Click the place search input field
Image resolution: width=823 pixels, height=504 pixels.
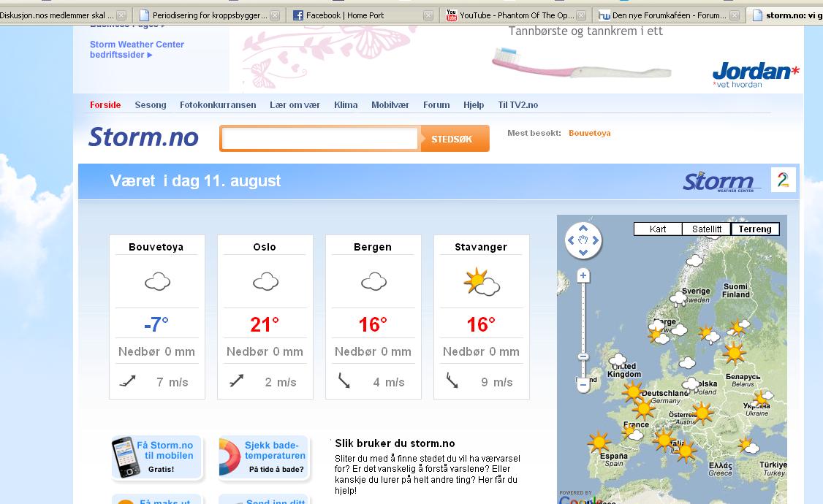(319, 139)
